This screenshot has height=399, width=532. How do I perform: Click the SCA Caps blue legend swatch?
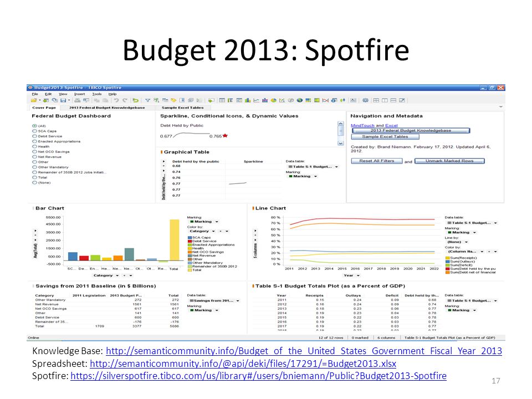click(x=190, y=238)
